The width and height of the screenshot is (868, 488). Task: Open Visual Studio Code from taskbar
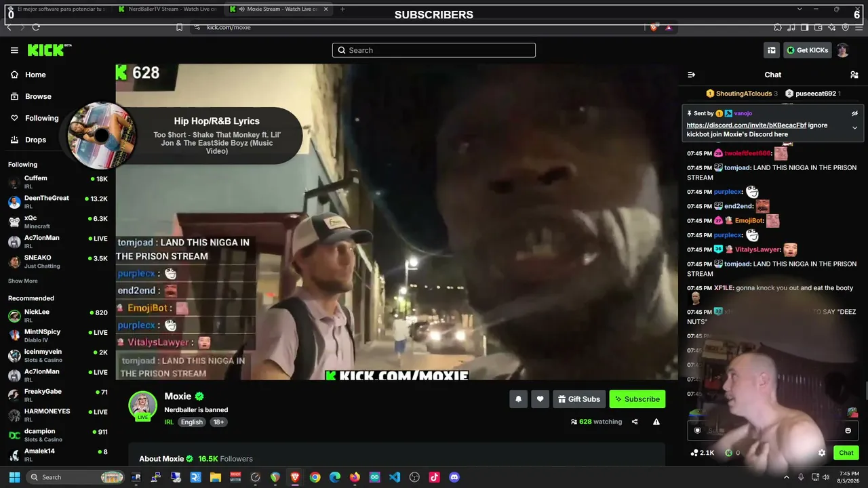pos(395,477)
